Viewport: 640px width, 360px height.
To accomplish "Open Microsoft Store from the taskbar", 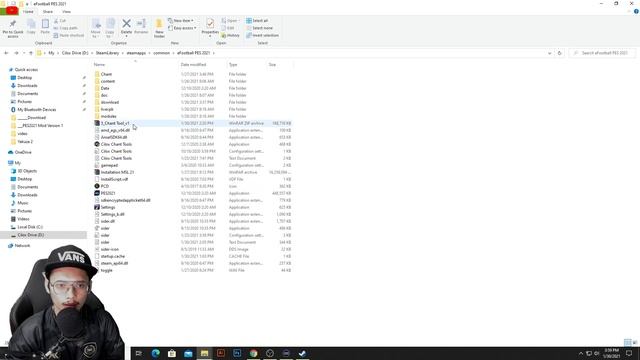I will [x=172, y=353].
